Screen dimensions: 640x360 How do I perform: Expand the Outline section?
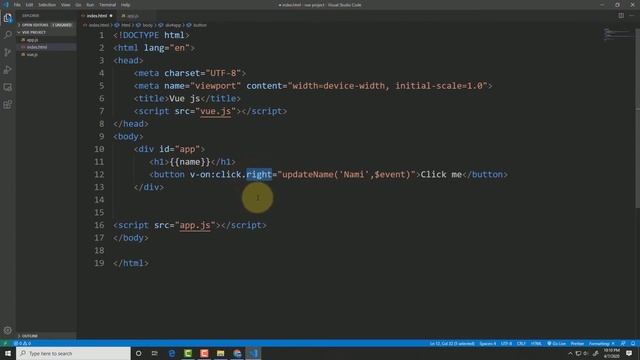pyautogui.click(x=45, y=336)
